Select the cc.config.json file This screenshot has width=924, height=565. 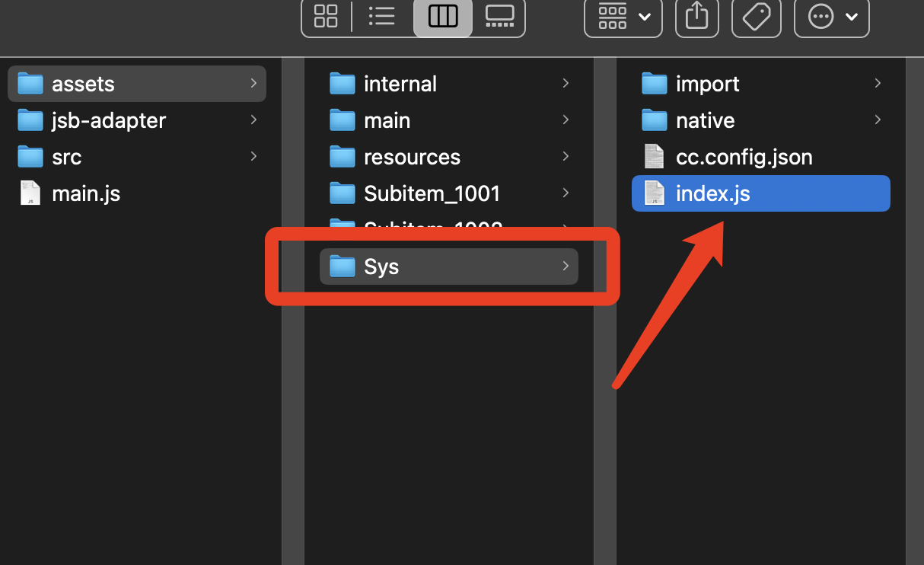pyautogui.click(x=744, y=157)
